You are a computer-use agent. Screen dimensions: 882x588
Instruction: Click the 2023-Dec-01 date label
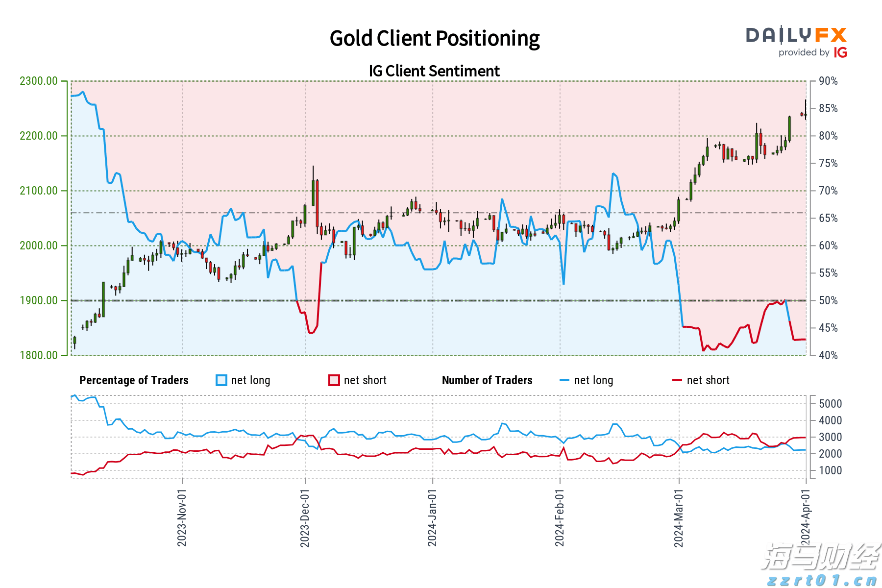coord(305,518)
